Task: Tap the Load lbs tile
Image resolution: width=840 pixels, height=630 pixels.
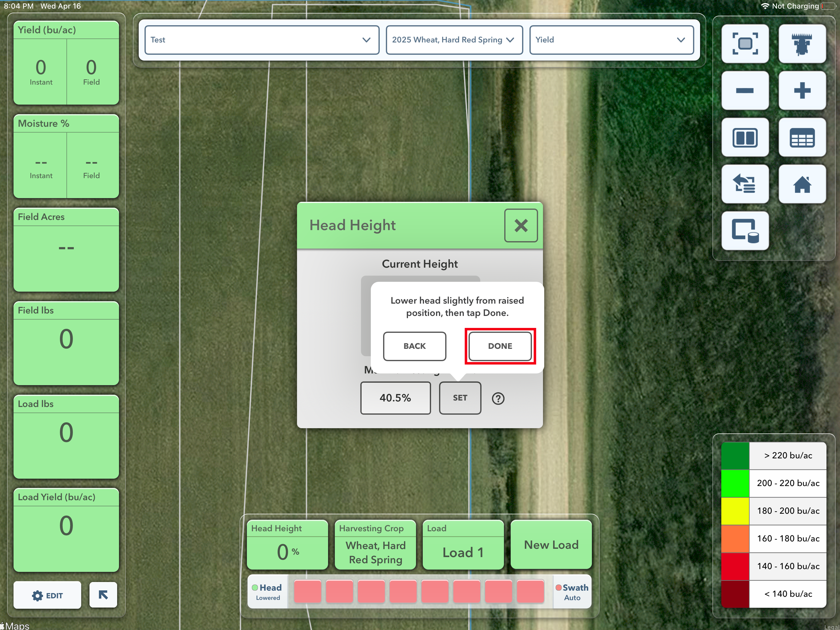Action: tap(66, 437)
